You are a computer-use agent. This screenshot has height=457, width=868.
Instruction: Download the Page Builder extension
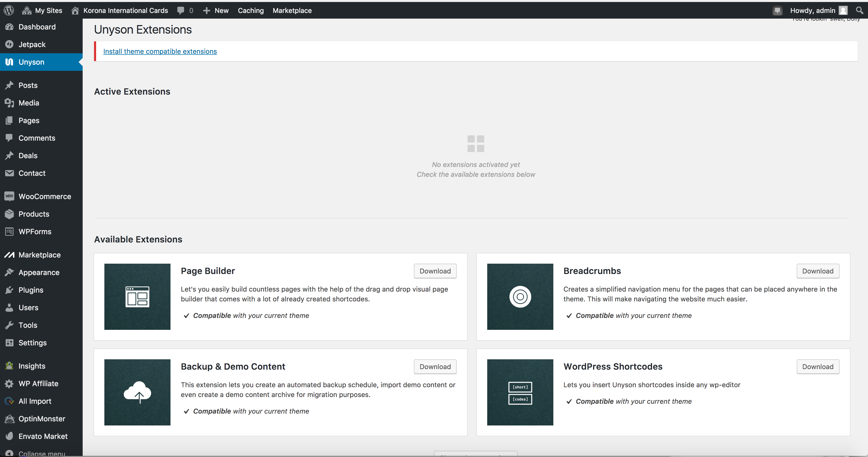[x=435, y=271]
